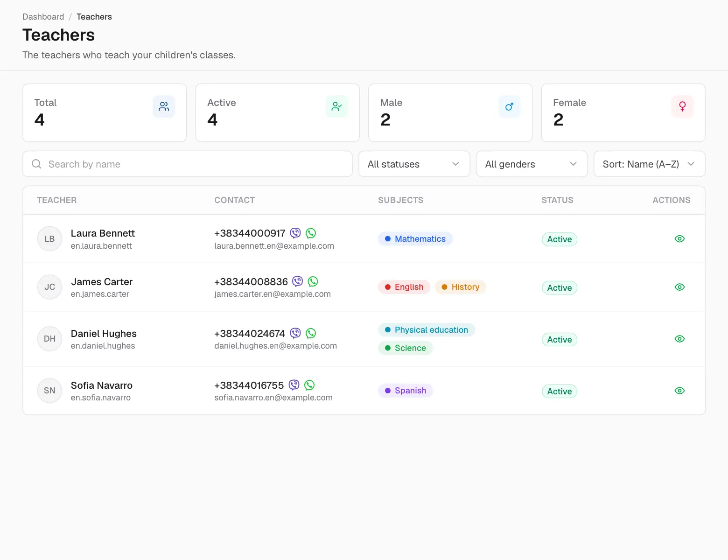Viewport: 728px width, 560px height.
Task: View Daniel Hughes's details via eye icon
Action: [x=679, y=339]
